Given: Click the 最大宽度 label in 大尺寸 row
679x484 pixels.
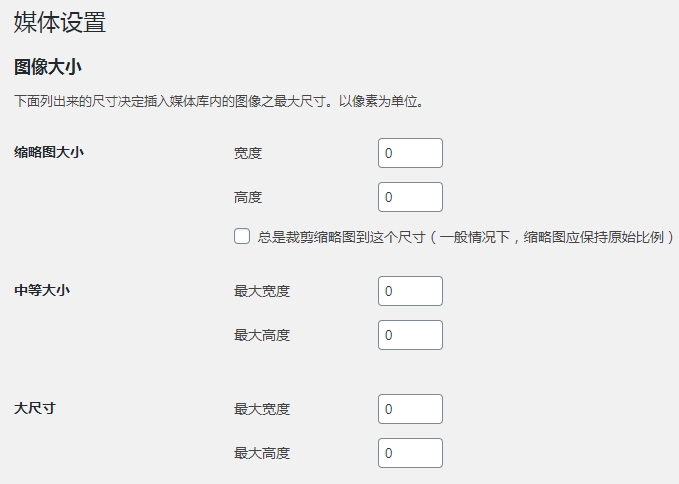Looking at the screenshot, I should [x=262, y=409].
